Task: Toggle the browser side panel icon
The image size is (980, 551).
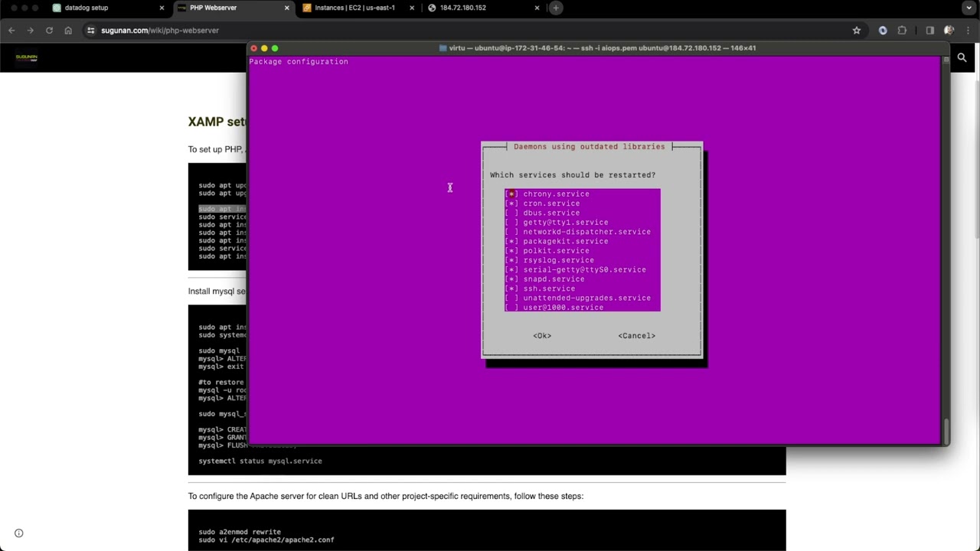Action: click(x=929, y=31)
